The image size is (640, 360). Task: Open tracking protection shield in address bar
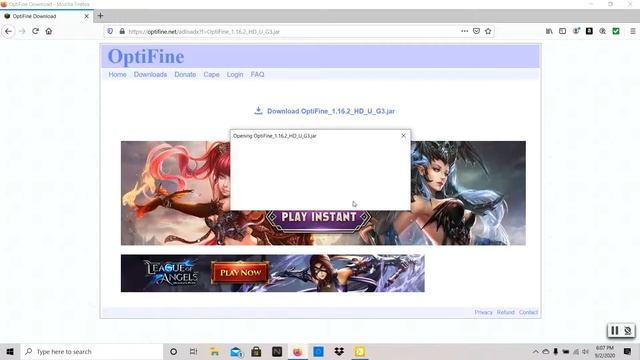110,31
